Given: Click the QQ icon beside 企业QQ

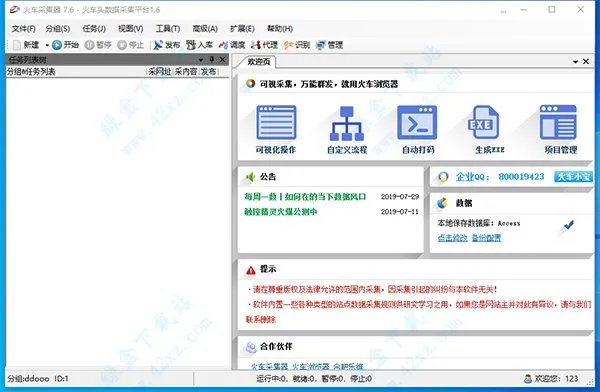Looking at the screenshot, I should 443,177.
